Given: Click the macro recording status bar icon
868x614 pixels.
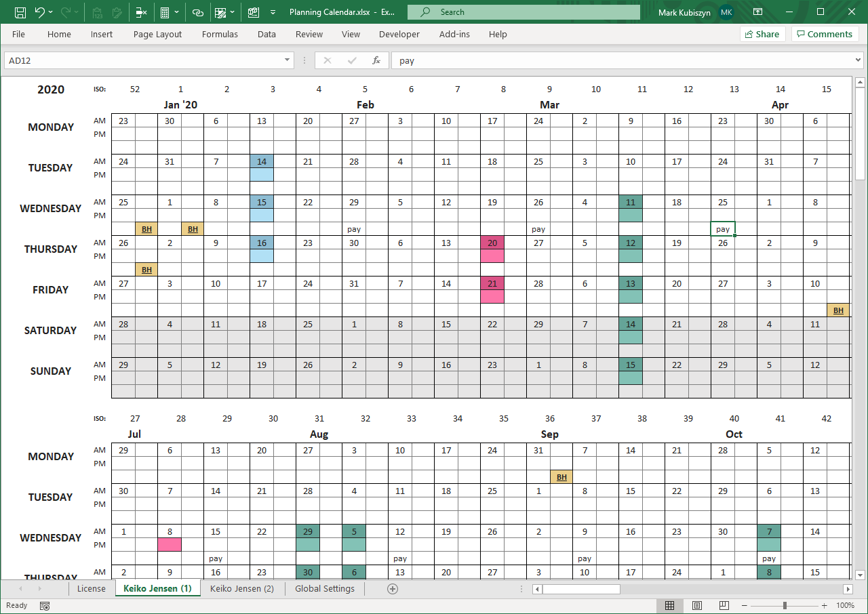Looking at the screenshot, I should (x=45, y=606).
